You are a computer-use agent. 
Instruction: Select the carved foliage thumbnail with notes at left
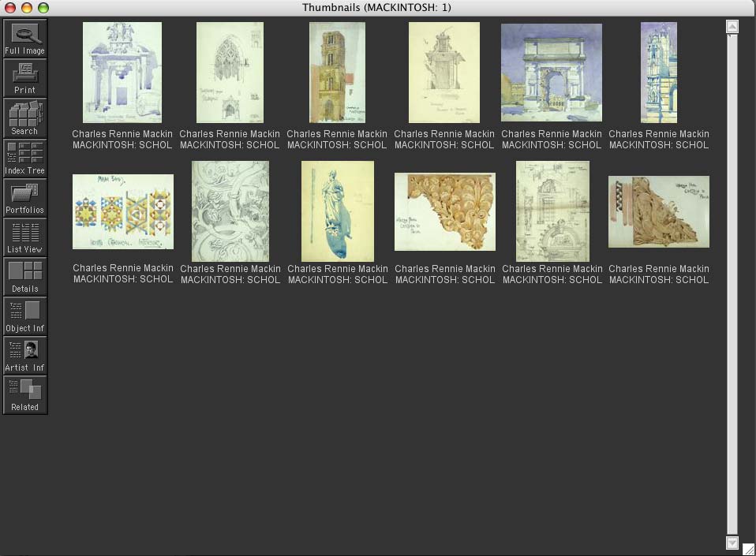coord(445,211)
